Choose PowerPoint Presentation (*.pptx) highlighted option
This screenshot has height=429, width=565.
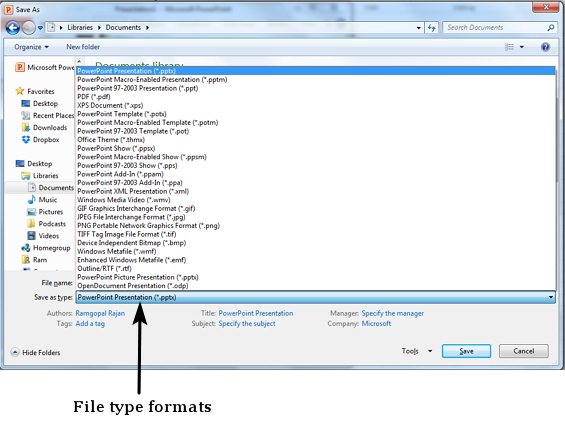(316, 71)
